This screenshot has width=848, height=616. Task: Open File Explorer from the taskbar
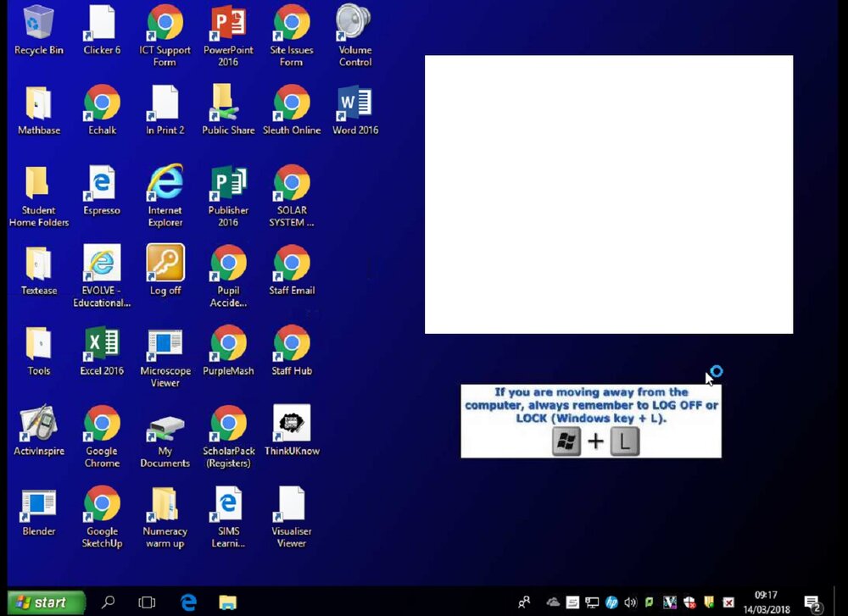click(x=227, y=602)
